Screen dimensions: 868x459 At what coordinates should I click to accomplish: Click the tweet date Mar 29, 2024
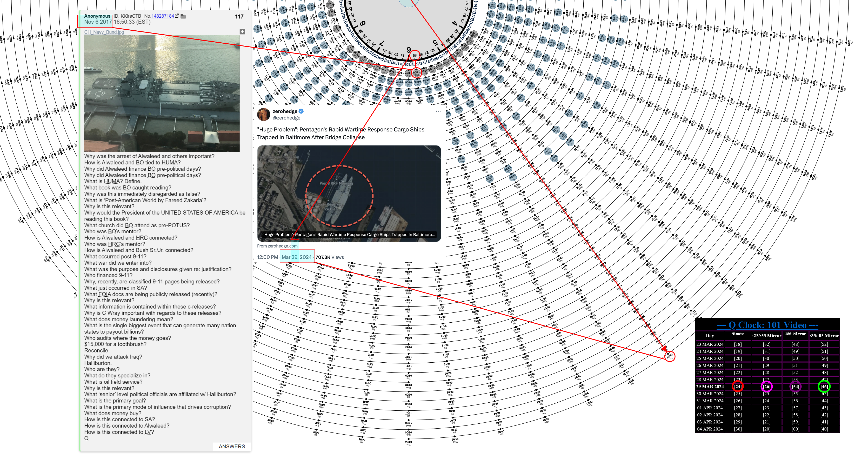coord(297,257)
